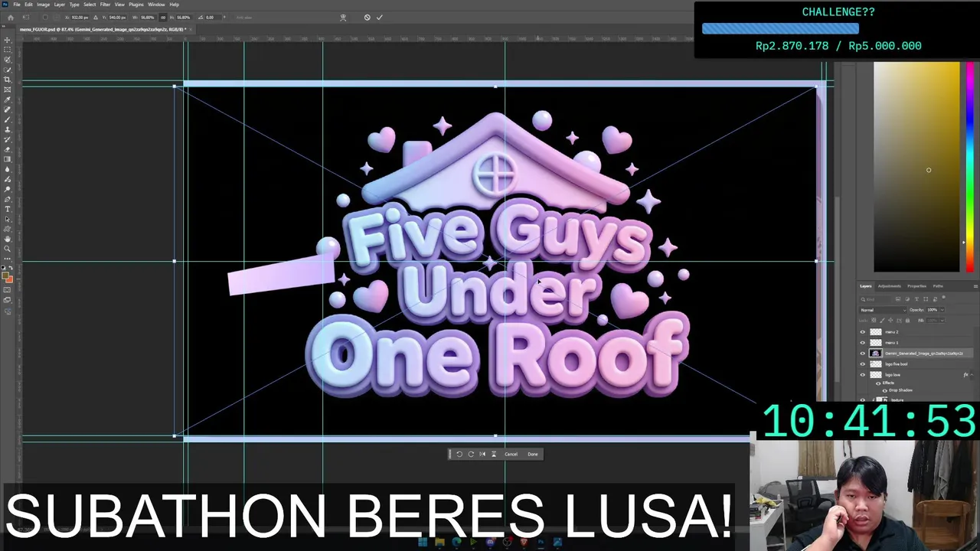
Task: Collapse the logo love layer effects list
Action: (x=972, y=375)
